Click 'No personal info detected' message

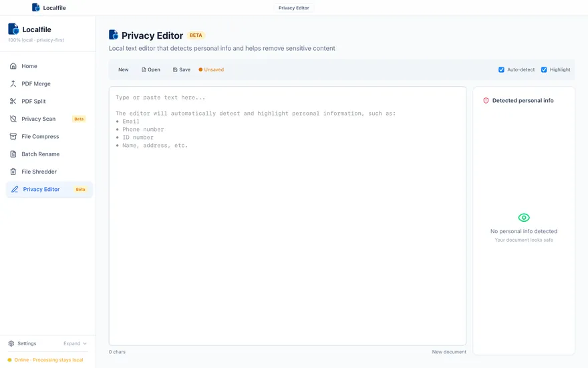pyautogui.click(x=524, y=231)
